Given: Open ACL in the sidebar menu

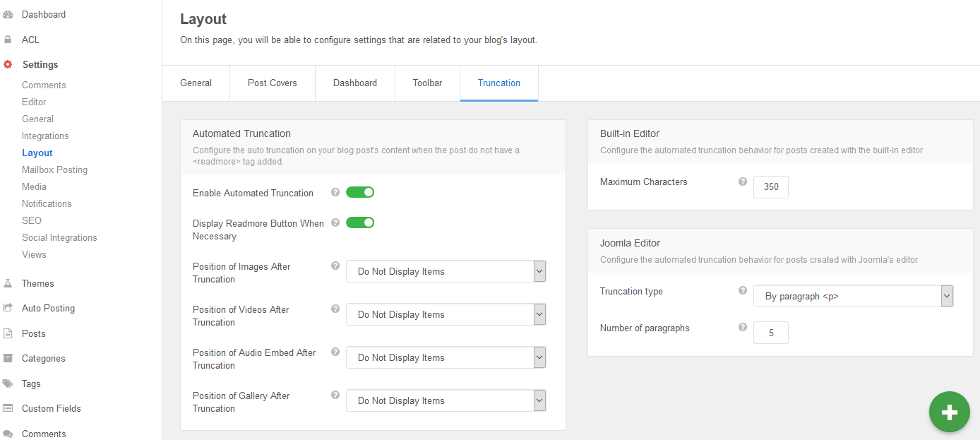Looking at the screenshot, I should [30, 40].
